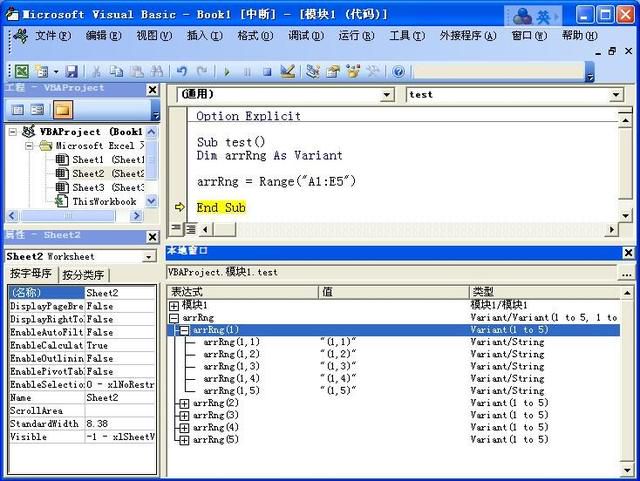Screen dimensions: 640x481
Task: Open the 工具 menu
Action: [407, 36]
